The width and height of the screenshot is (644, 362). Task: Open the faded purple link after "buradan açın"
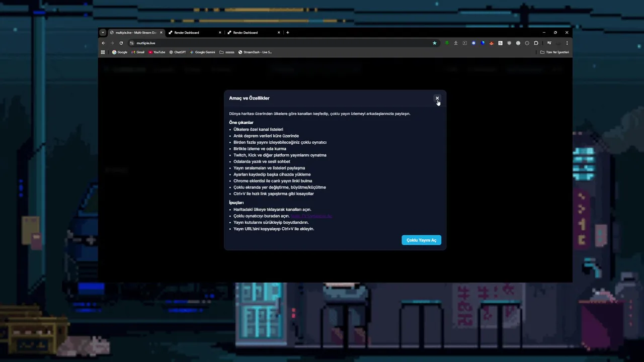click(x=311, y=216)
